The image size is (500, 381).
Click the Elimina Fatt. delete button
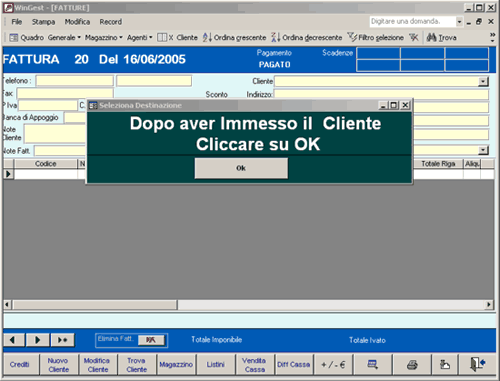point(151,340)
